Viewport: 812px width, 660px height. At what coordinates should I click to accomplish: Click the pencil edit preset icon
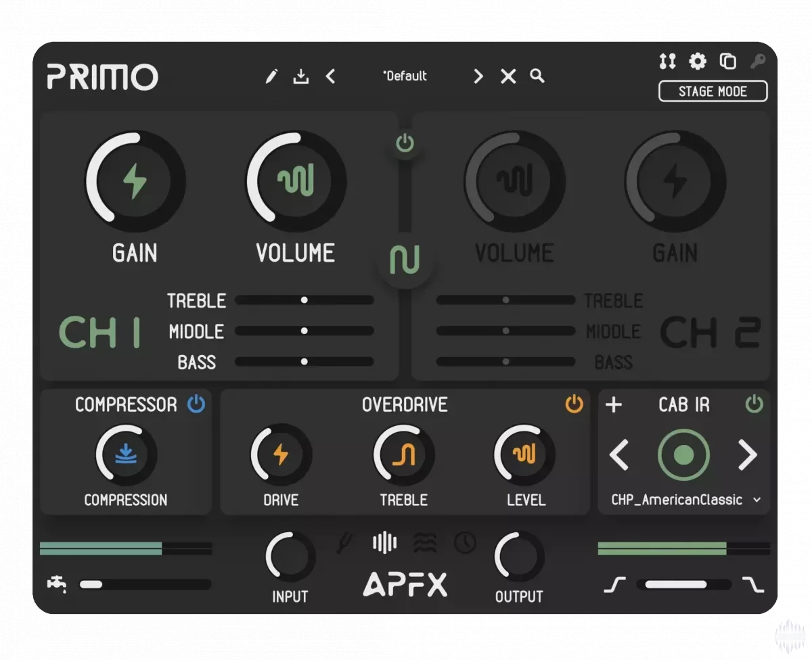(271, 76)
